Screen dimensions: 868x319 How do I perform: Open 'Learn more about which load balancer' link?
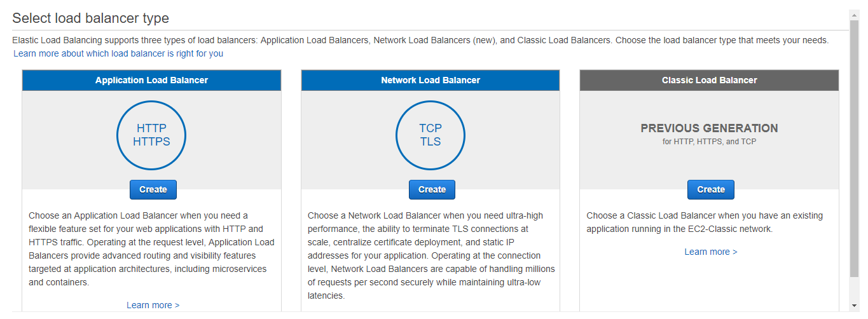tap(118, 53)
